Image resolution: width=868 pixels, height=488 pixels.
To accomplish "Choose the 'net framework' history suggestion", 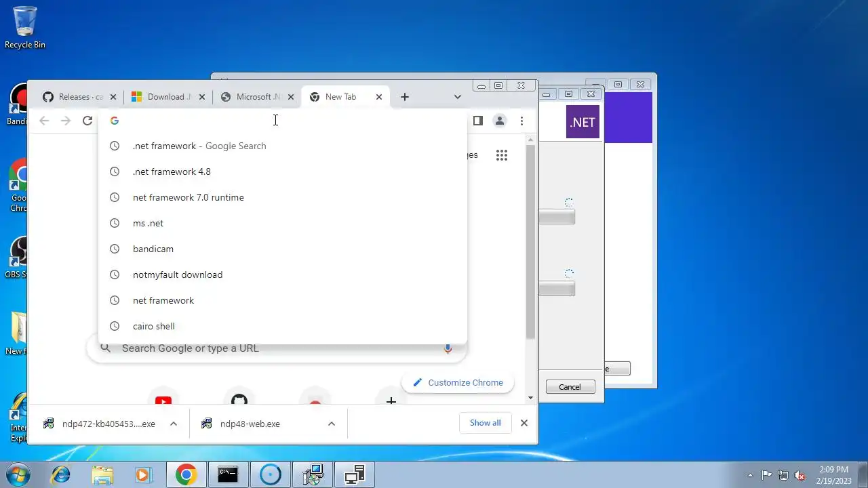I will pyautogui.click(x=283, y=300).
